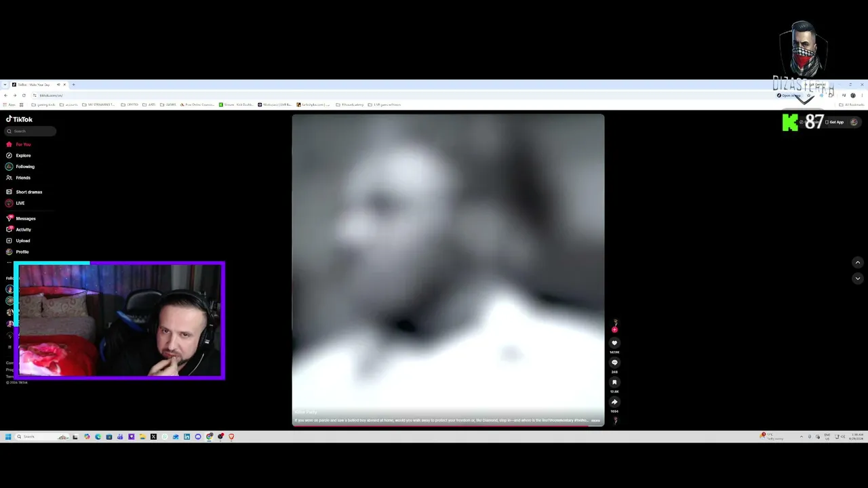868x488 pixels.
Task: Click the Windows taskbar search box
Action: [42, 436]
